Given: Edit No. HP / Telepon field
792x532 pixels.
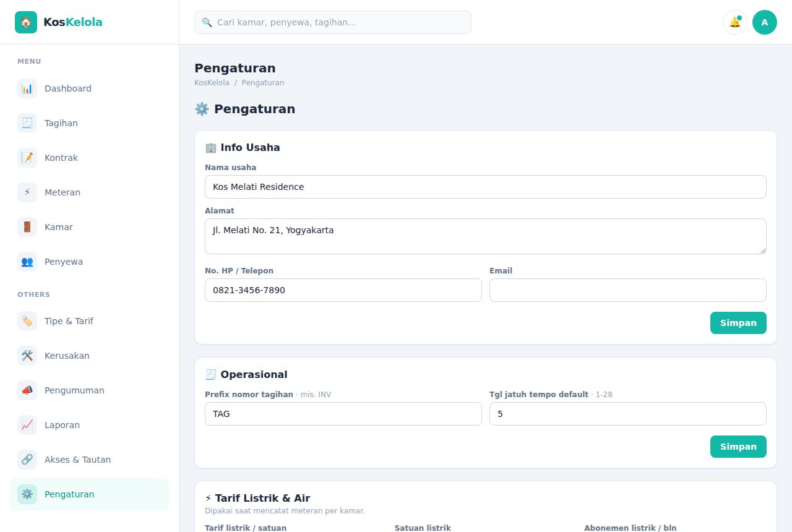Looking at the screenshot, I should [343, 290].
